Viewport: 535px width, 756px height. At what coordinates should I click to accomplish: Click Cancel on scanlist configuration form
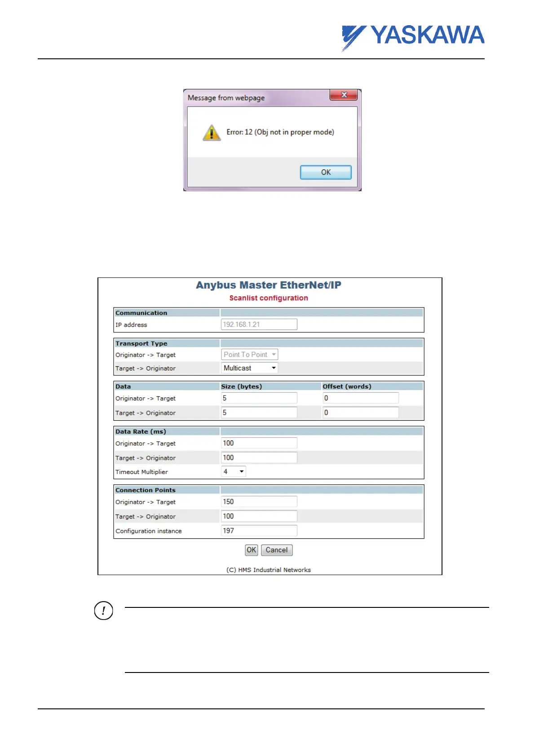[277, 550]
